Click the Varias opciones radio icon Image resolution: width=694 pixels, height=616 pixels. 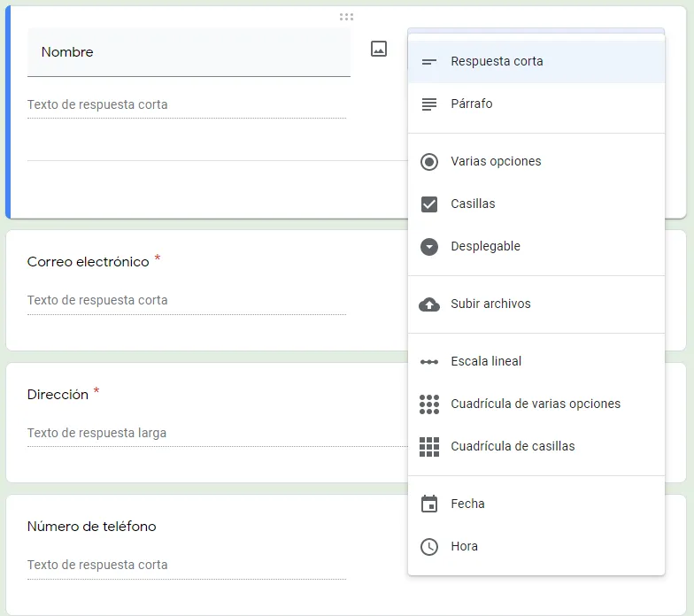point(428,162)
